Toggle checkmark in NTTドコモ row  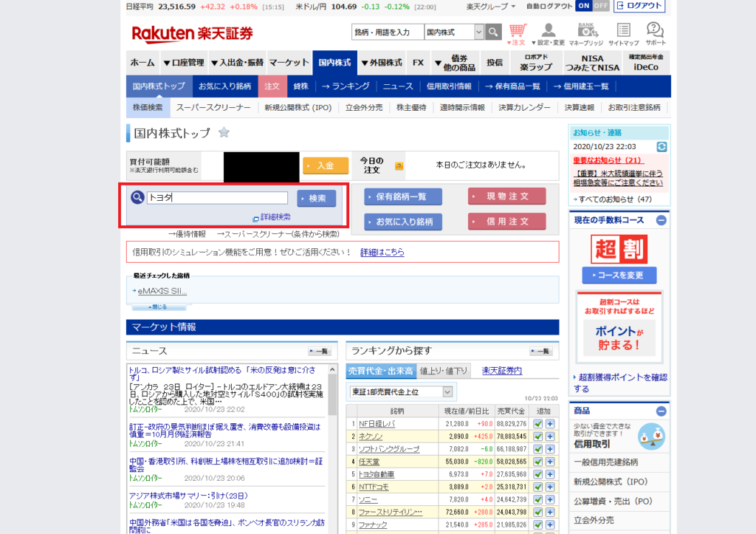point(537,487)
